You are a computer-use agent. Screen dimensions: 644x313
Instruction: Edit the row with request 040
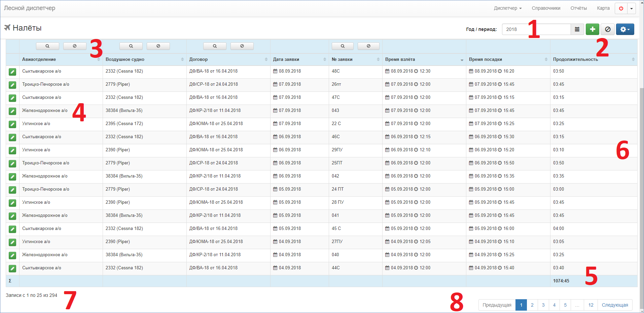coord(12,255)
